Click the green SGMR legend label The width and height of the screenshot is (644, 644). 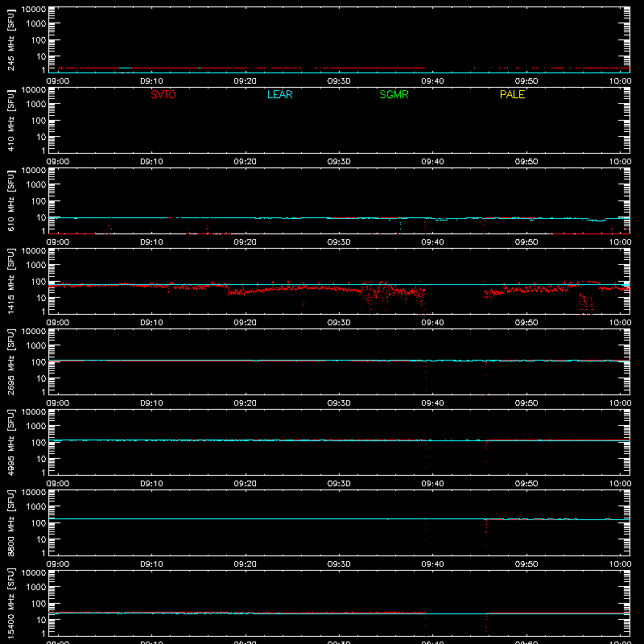pyautogui.click(x=394, y=94)
